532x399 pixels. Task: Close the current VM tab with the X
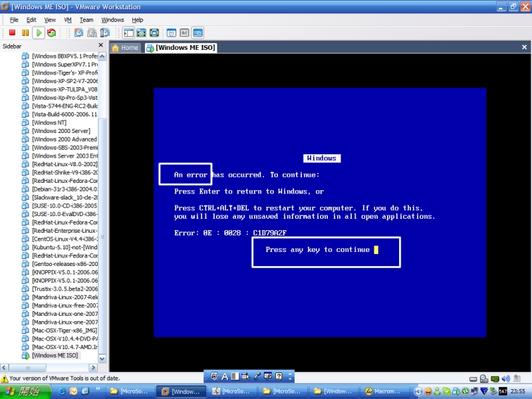(x=524, y=47)
